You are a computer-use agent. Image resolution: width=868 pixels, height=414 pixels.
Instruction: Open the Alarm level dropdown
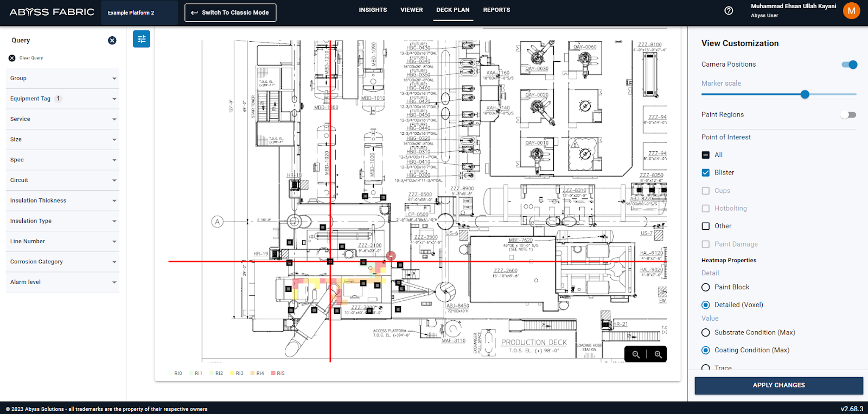114,282
